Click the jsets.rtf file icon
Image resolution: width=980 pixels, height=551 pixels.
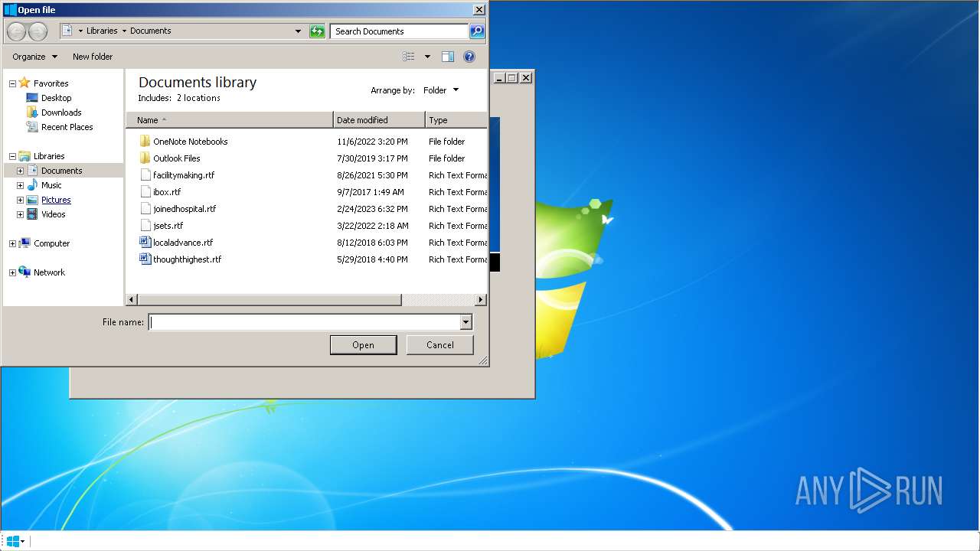145,226
